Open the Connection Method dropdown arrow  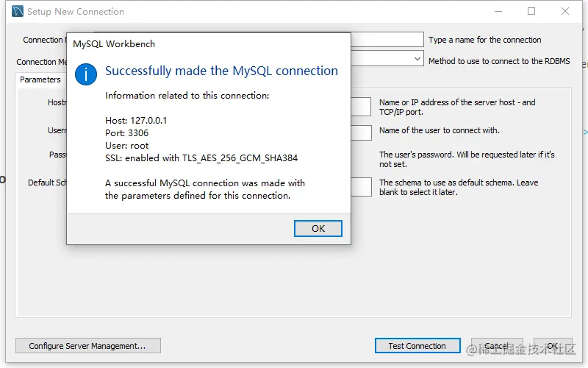coord(417,59)
